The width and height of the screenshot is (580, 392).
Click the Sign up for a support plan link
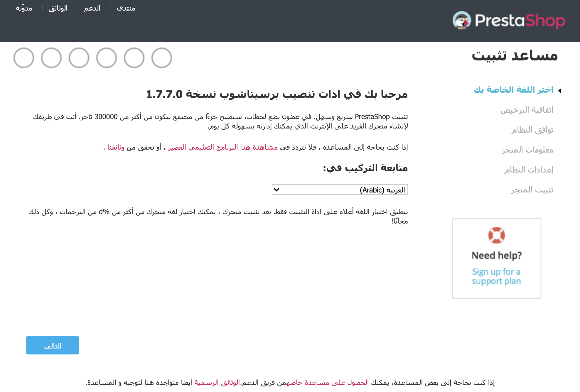496,276
